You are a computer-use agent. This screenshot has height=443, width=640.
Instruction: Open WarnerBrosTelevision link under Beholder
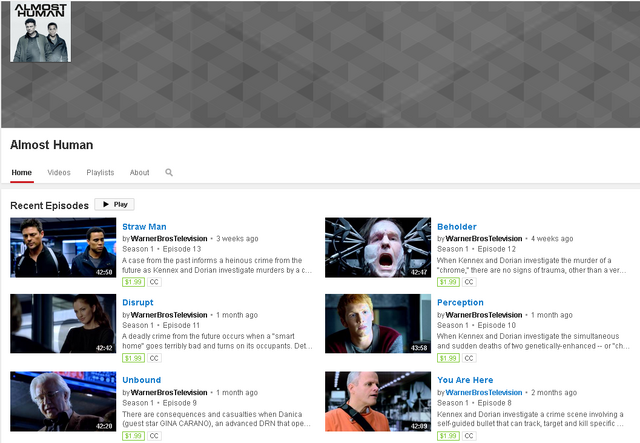(484, 238)
